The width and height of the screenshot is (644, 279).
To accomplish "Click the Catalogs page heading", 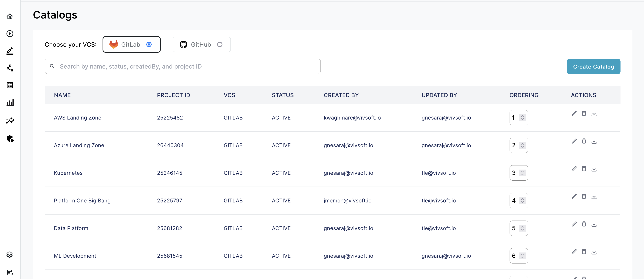I will (x=55, y=15).
